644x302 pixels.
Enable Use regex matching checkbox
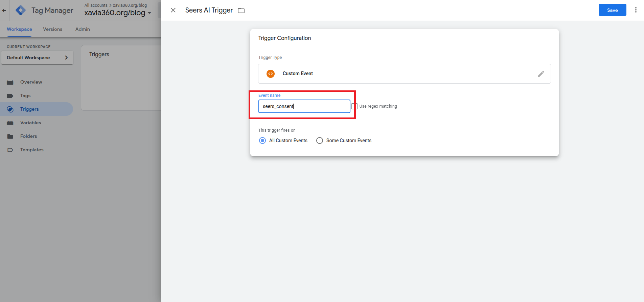point(354,106)
